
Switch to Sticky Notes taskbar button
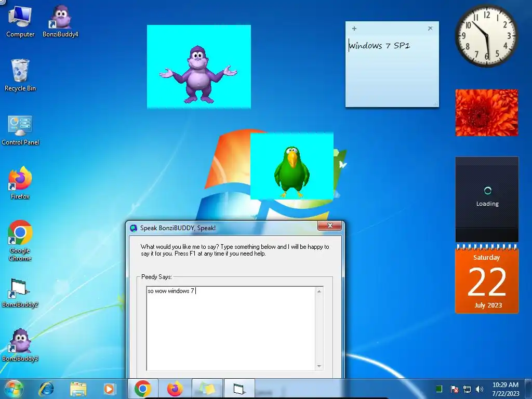tap(207, 389)
